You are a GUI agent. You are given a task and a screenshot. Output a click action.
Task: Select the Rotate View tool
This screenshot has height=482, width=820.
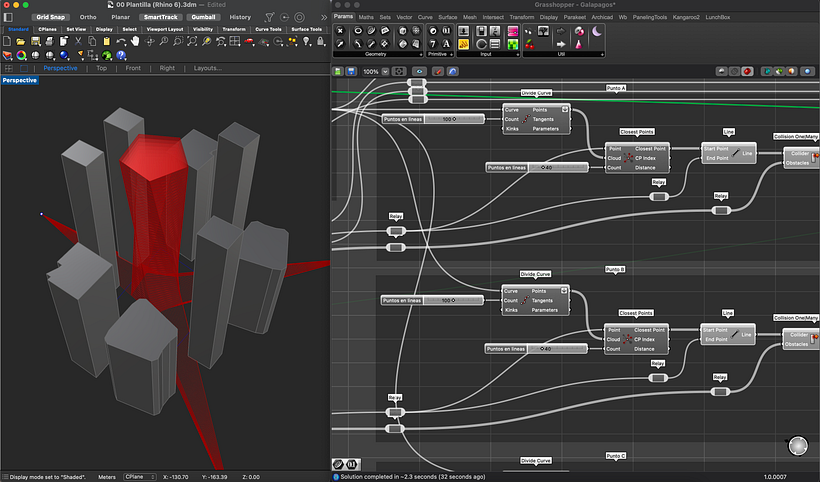click(150, 41)
